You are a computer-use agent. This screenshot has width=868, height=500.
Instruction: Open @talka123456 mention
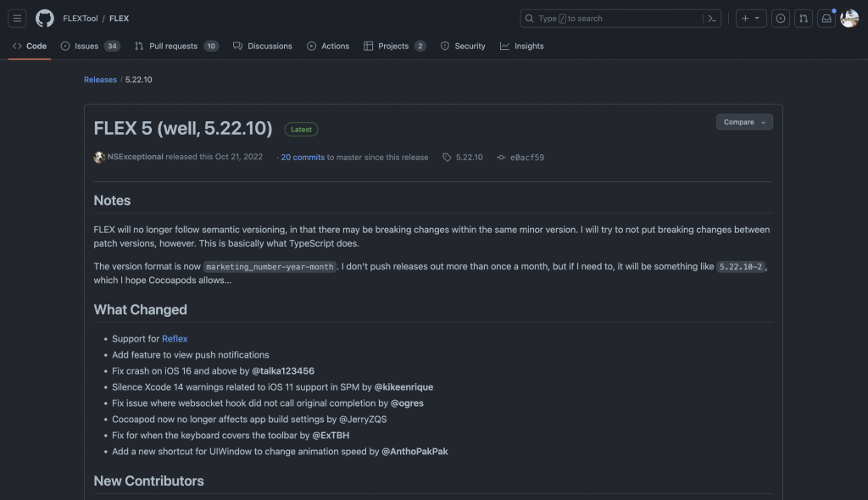click(283, 370)
